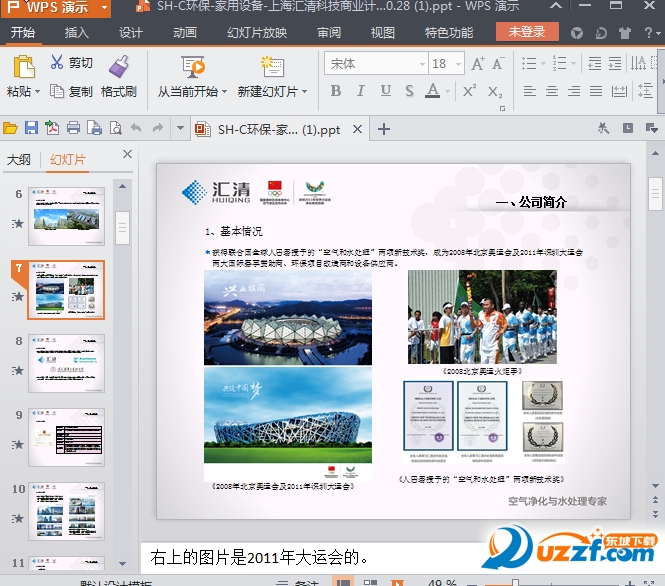Click the help question mark icon
Viewport: 665px width, 586px height.
(648, 33)
